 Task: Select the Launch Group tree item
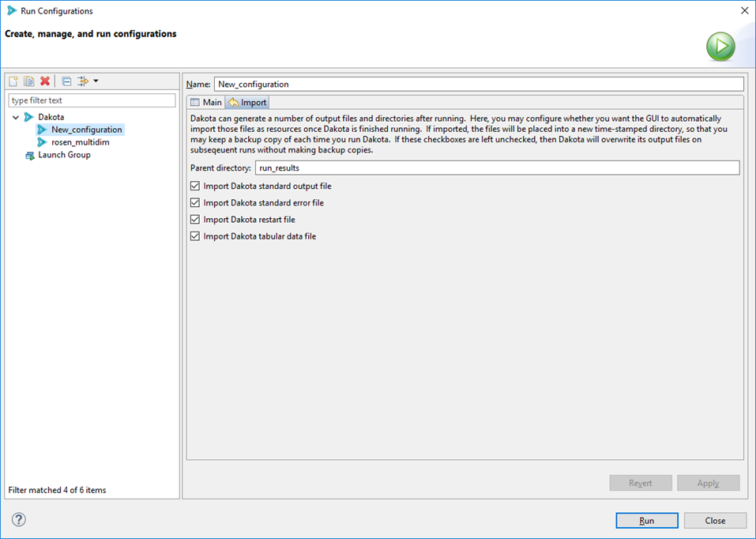(64, 155)
